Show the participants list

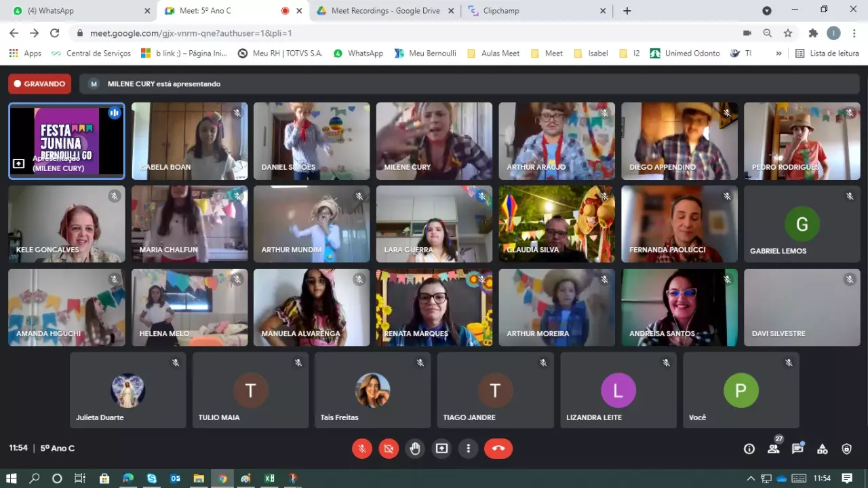coord(773,449)
